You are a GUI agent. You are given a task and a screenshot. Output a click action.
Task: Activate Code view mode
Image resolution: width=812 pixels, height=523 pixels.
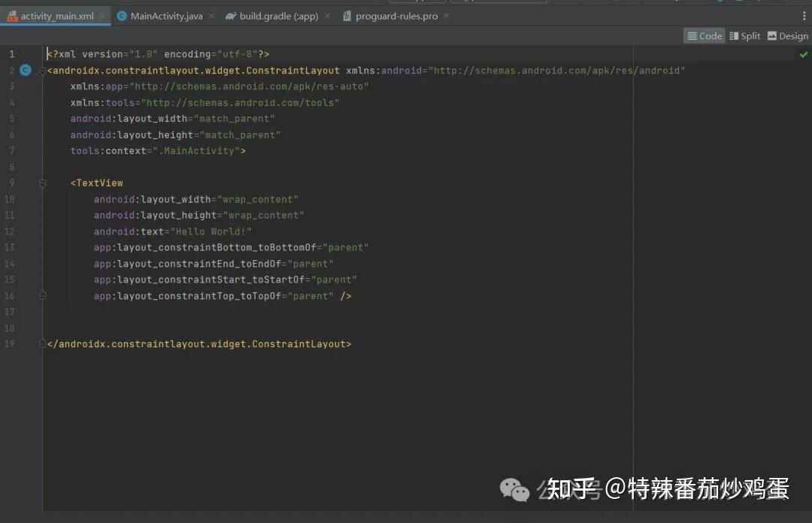click(x=704, y=35)
